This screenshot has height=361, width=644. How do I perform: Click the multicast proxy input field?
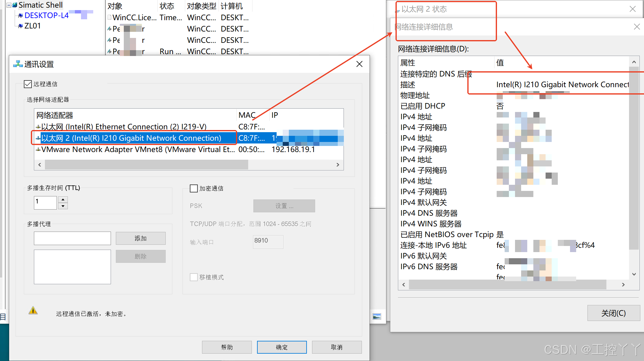72,238
